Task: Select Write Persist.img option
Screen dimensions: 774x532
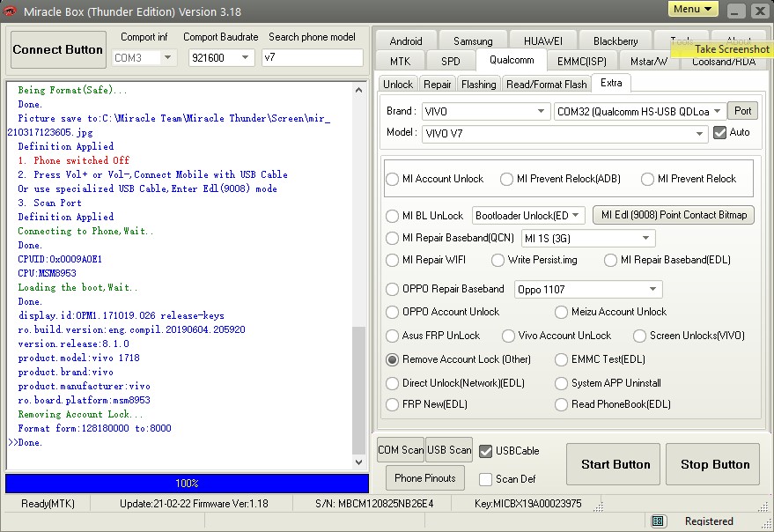Action: [x=498, y=260]
